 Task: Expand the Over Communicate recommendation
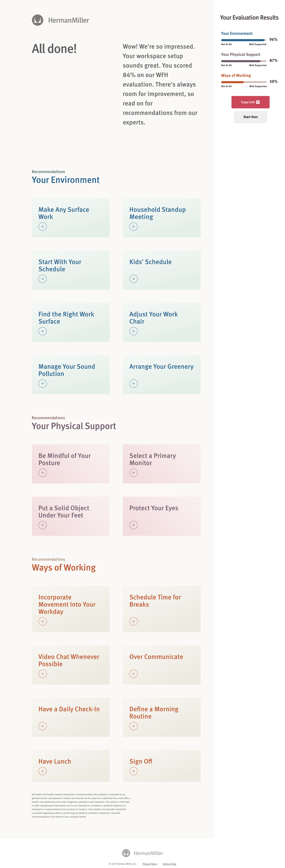coord(161,665)
